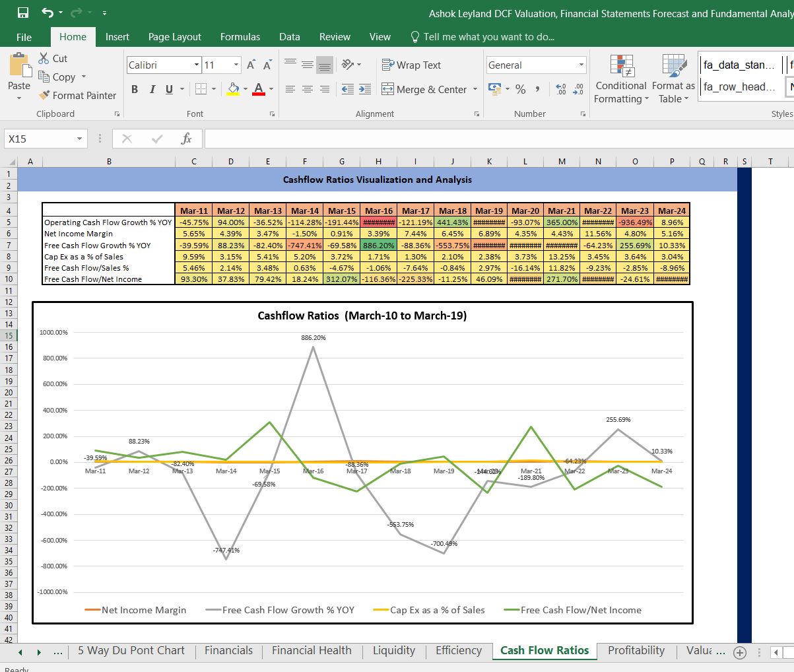Toggle bold formatting
Screen dimensions: 794x672
click(x=135, y=89)
